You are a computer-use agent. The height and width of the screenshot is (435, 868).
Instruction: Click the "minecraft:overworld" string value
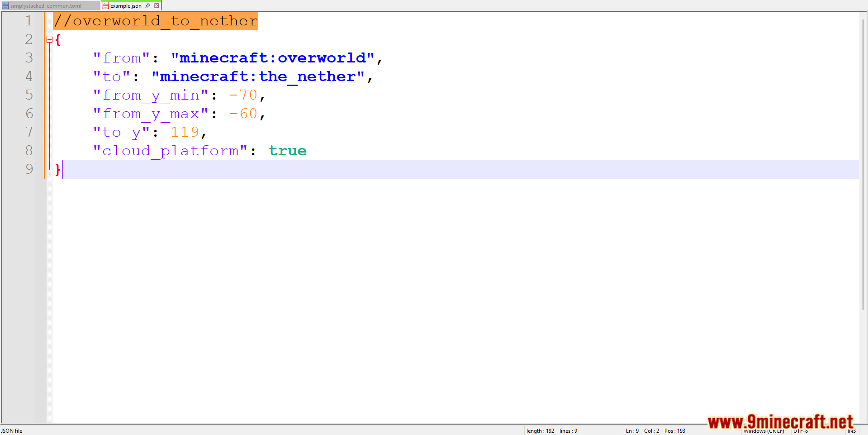pyautogui.click(x=272, y=58)
